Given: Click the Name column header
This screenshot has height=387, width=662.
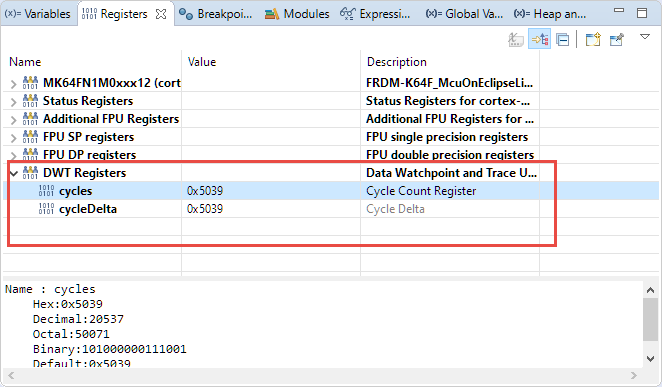Looking at the screenshot, I should tap(25, 62).
